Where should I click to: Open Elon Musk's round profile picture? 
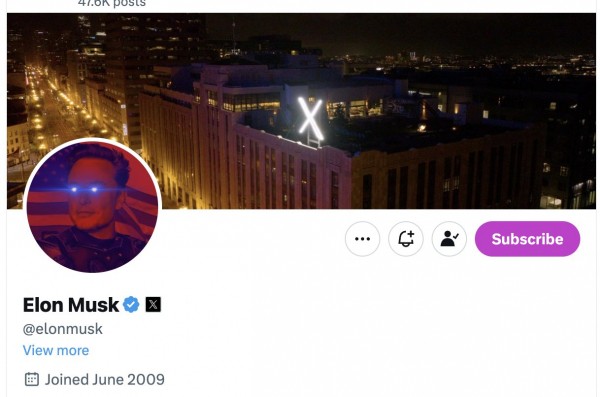coord(92,207)
